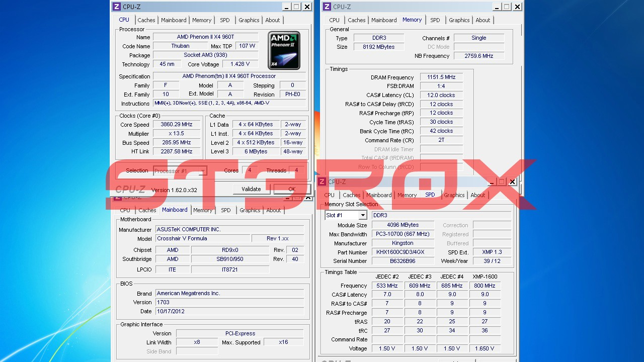Open Graphics tab in the Motherboard window
The height and width of the screenshot is (362, 644).
250,210
